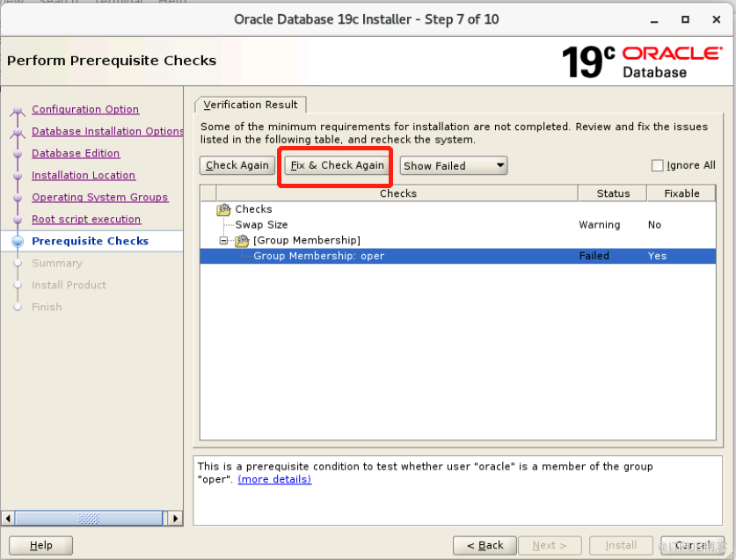Open the more details link
The width and height of the screenshot is (736, 560).
[274, 479]
